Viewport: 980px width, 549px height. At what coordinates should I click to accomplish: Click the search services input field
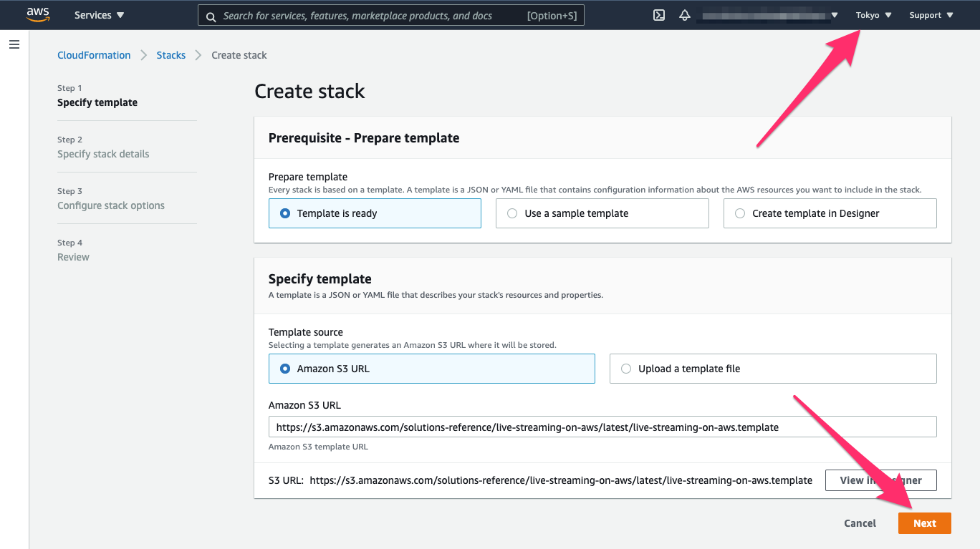pos(391,16)
